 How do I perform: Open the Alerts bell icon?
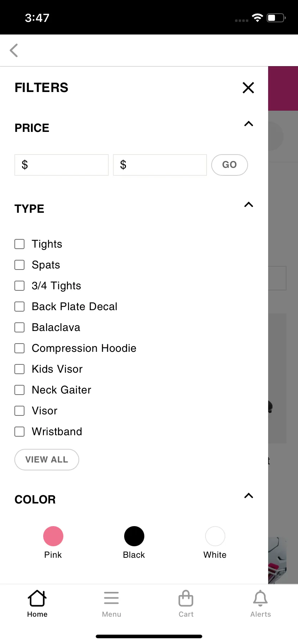pos(261,598)
